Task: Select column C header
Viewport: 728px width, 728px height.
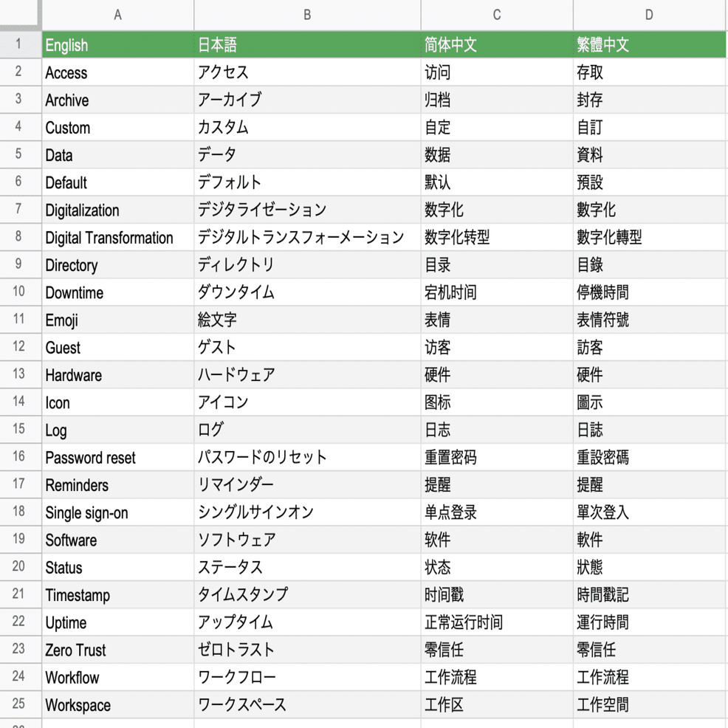Action: [x=497, y=15]
